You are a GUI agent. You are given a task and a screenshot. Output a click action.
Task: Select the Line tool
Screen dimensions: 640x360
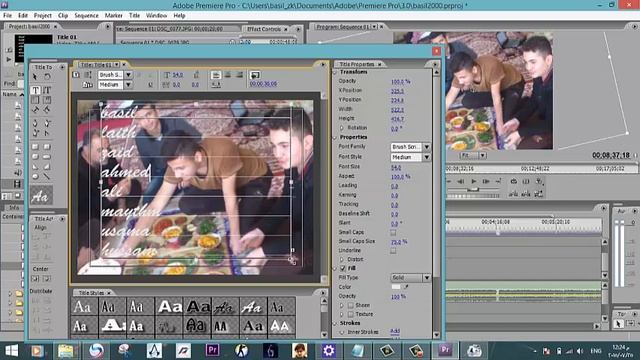pyautogui.click(x=47, y=176)
